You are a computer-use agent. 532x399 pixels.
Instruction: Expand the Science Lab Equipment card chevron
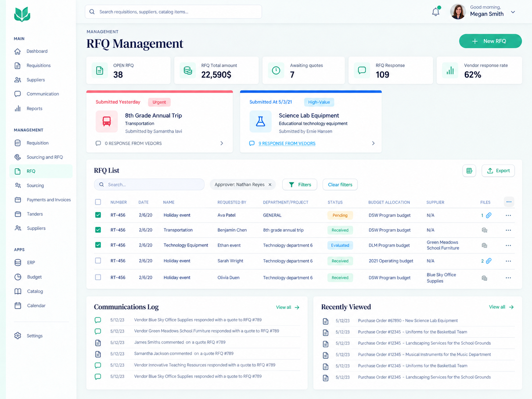373,143
